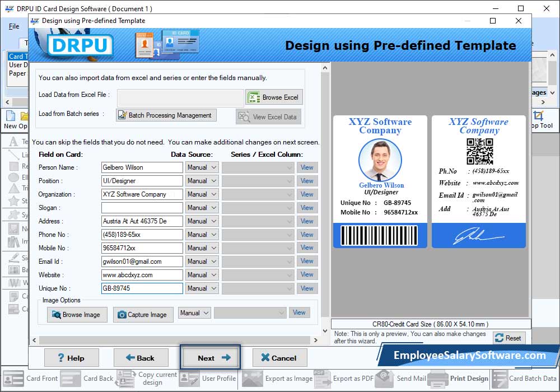
Task: Click Export as Image icon
Action: tap(252, 379)
